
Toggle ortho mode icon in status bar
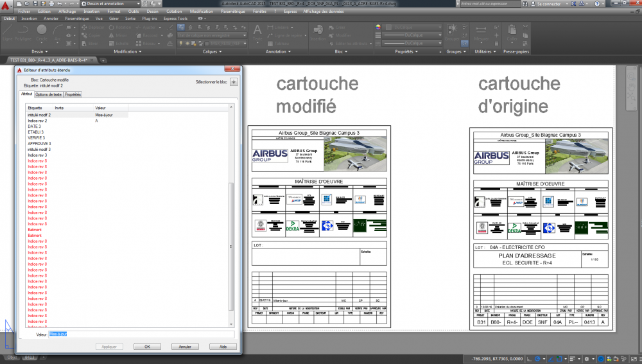click(x=530, y=359)
